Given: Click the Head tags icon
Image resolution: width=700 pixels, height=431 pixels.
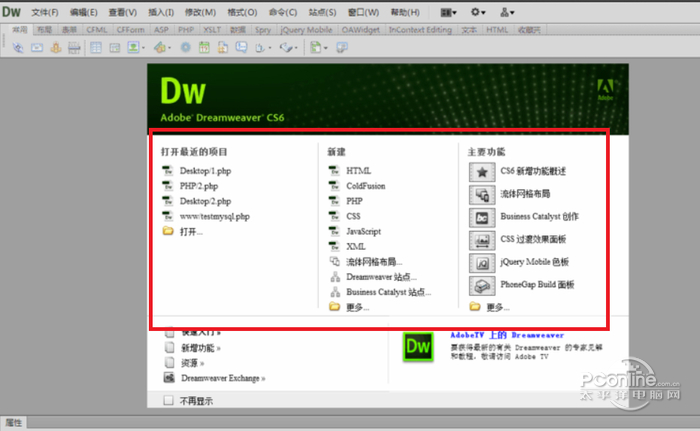Looking at the screenshot, I should 260,47.
